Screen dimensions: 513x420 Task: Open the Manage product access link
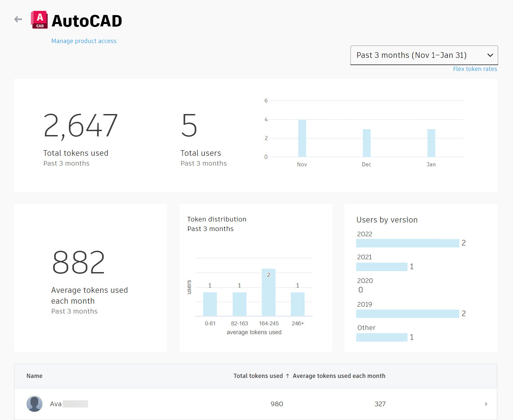point(84,41)
